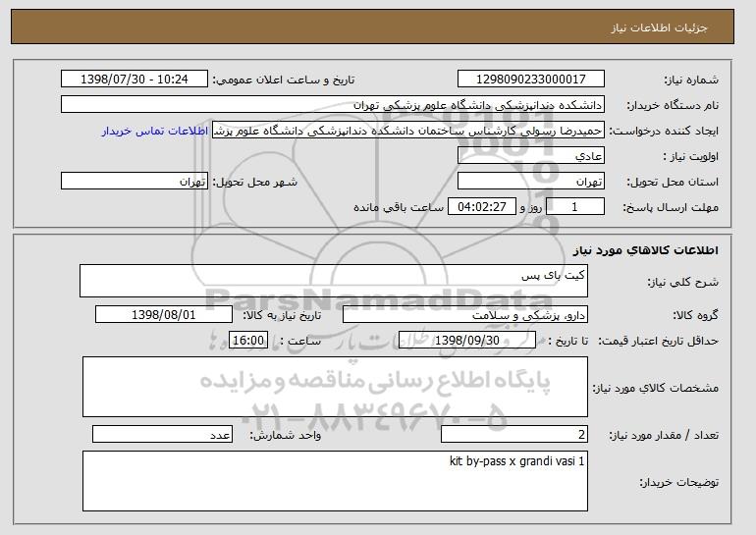This screenshot has height=535, width=756.
Task: Click the need date 1398/08/01 field
Action: (164, 315)
